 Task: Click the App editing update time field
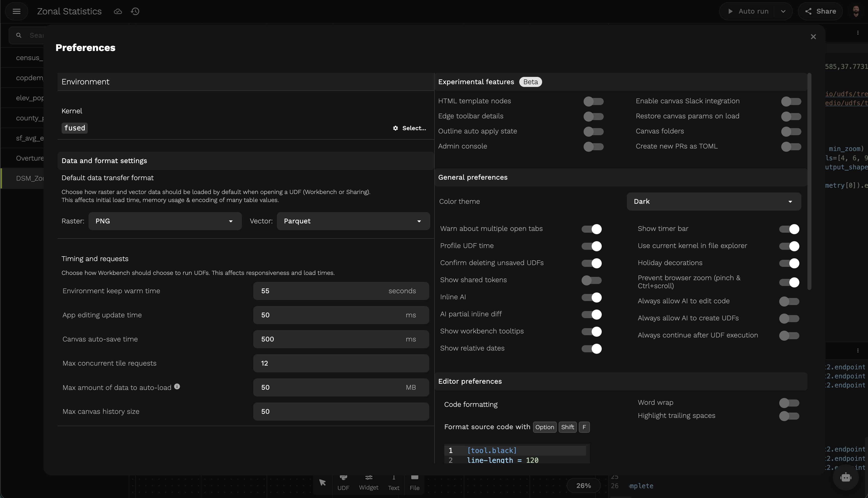[x=341, y=315]
